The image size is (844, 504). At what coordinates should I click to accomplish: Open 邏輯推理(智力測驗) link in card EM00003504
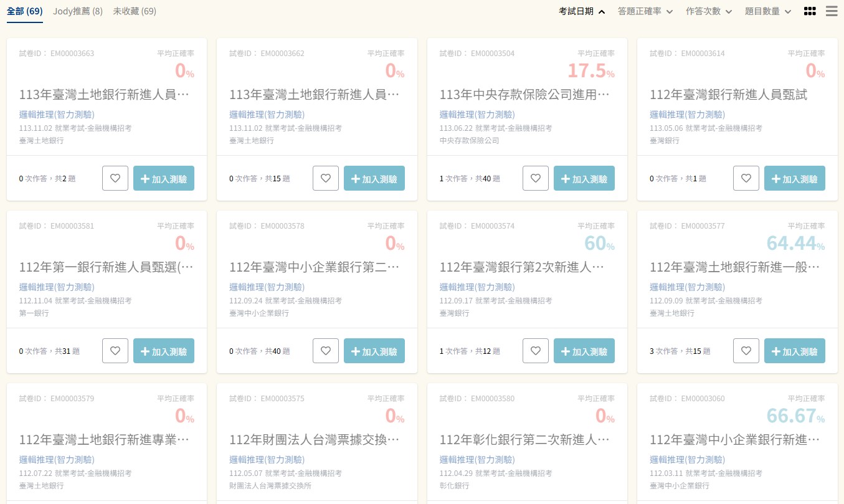[x=477, y=115]
